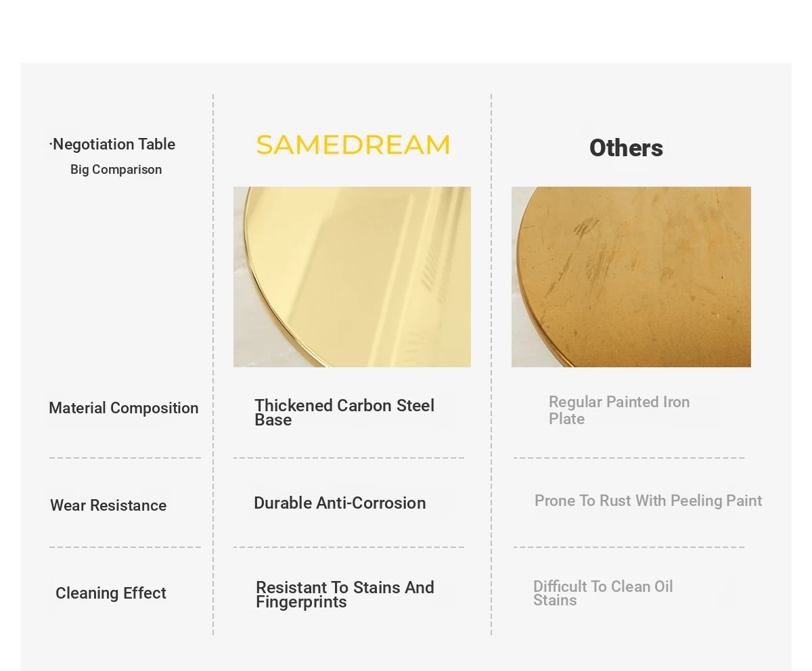Open the scratched Others tabletop image
Image resolution: width=812 pixels, height=671 pixels.
(x=631, y=277)
